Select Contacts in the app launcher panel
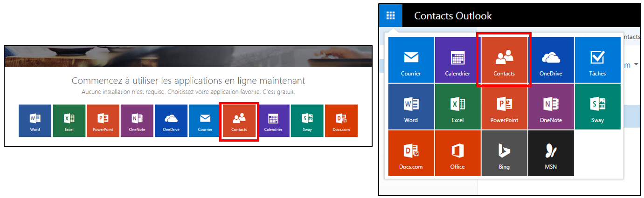Screen dimensions: 644x198 tap(505, 60)
